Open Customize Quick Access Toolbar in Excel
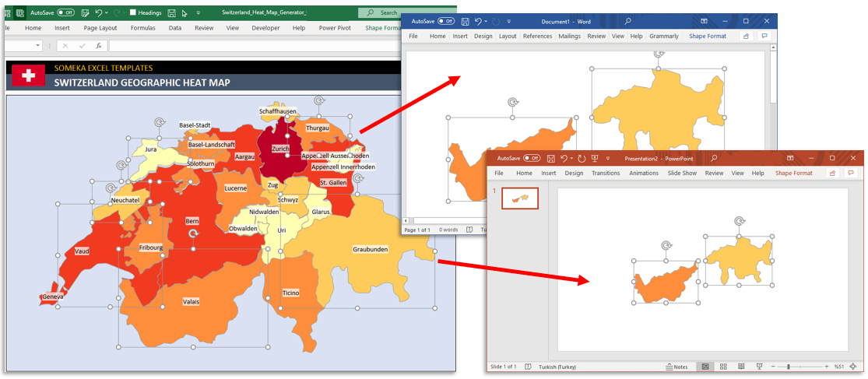This screenshot has width=868, height=379. coord(199,12)
